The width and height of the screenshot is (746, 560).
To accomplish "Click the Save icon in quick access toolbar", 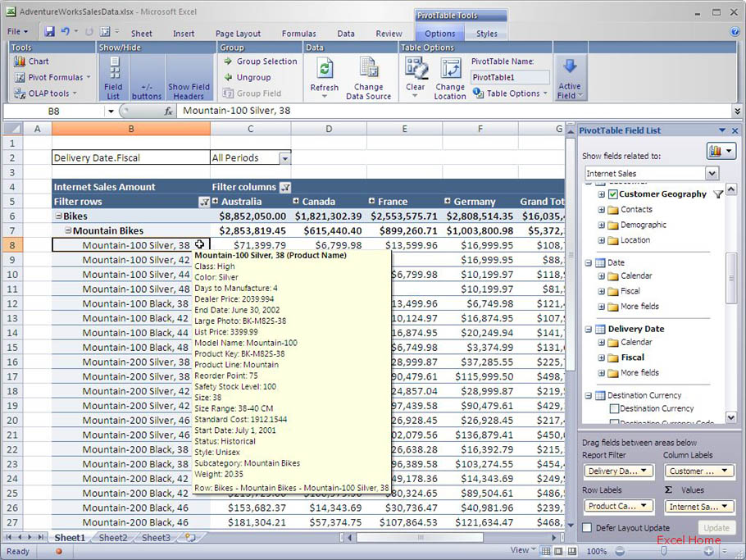I will pos(49,32).
